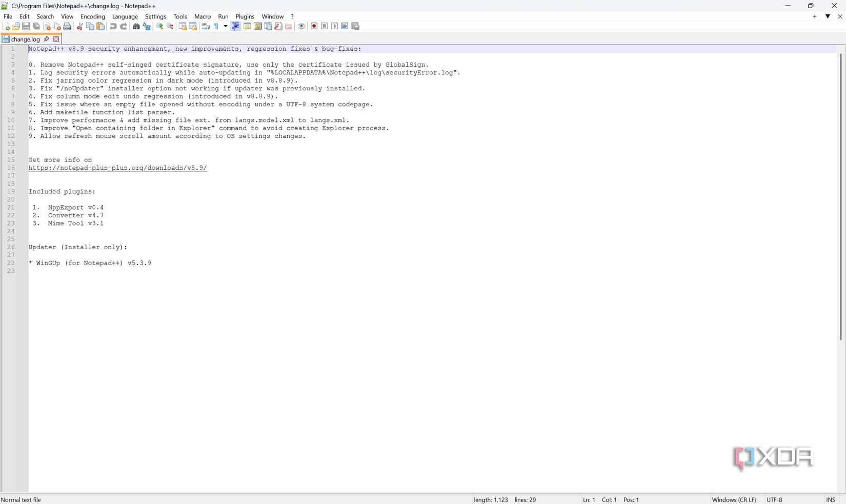Save the current file

pyautogui.click(x=26, y=26)
